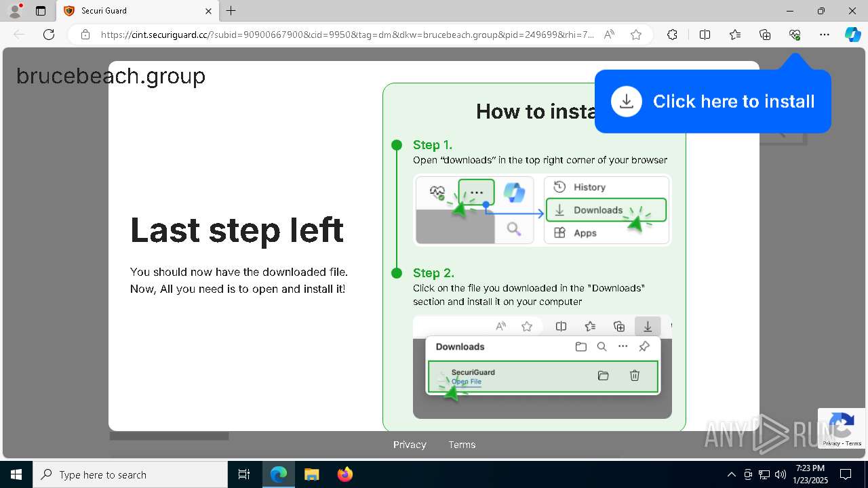This screenshot has height=488, width=868.
Task: Add page to favorites star icon
Action: tap(636, 35)
